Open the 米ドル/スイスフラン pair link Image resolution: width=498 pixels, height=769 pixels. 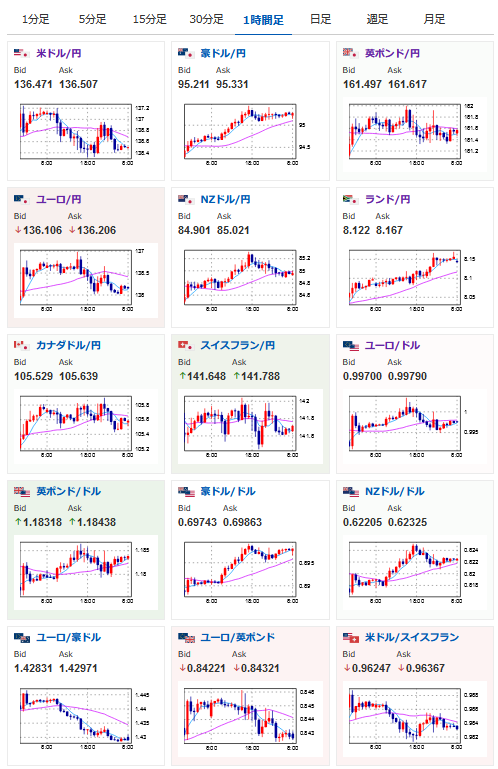pos(412,638)
